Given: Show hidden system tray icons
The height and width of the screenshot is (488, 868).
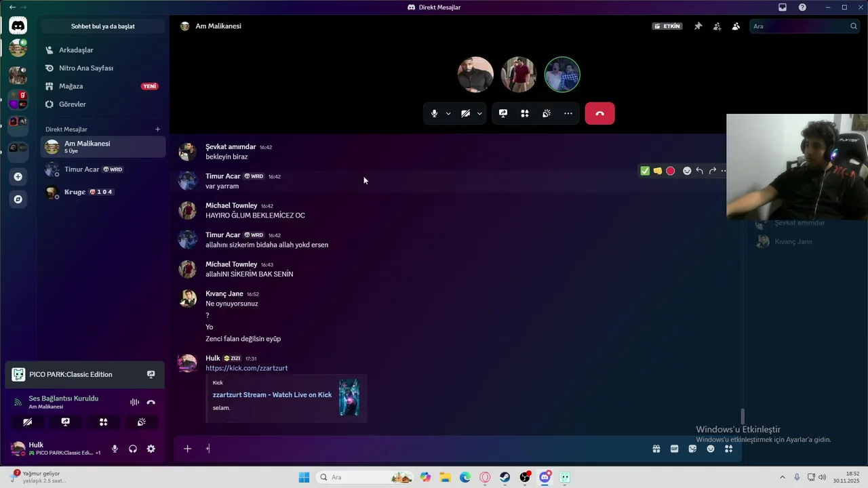Looking at the screenshot, I should click(x=783, y=477).
